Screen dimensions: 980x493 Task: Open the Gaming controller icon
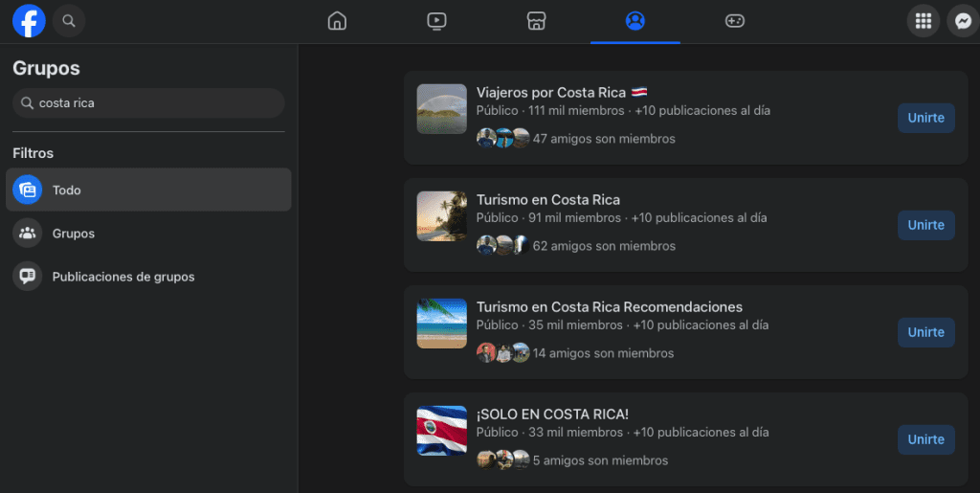point(734,21)
